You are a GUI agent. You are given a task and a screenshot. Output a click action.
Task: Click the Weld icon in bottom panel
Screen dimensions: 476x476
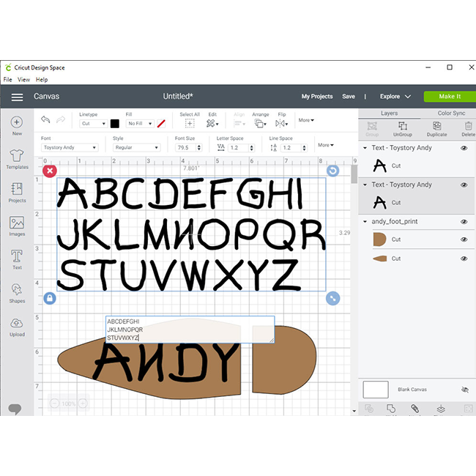[x=391, y=409]
